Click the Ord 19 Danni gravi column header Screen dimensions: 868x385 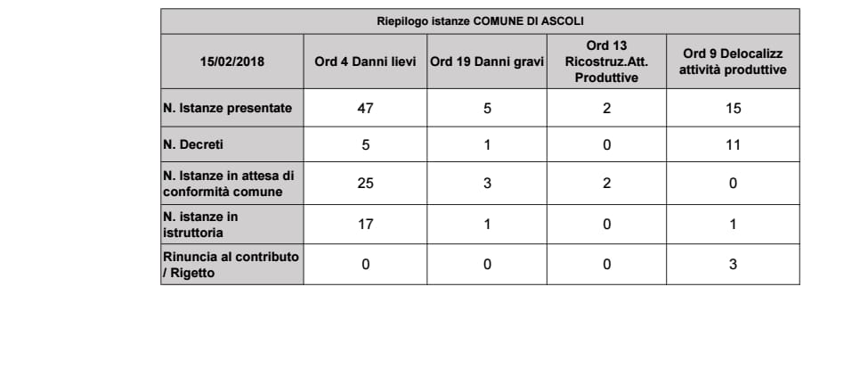coord(487,61)
